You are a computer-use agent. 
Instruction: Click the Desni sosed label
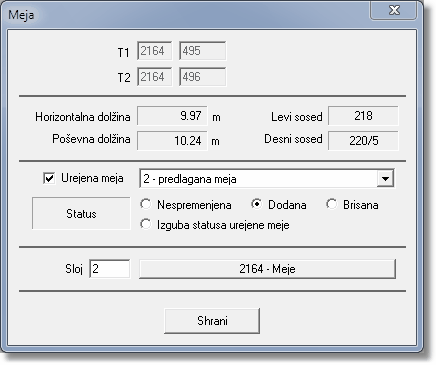(293, 139)
